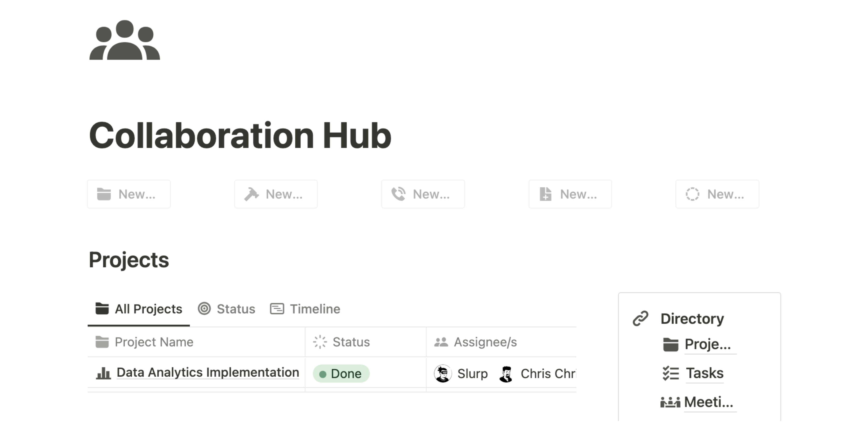The width and height of the screenshot is (868, 434).
Task: Click the hammer icon New button
Action: point(276,194)
